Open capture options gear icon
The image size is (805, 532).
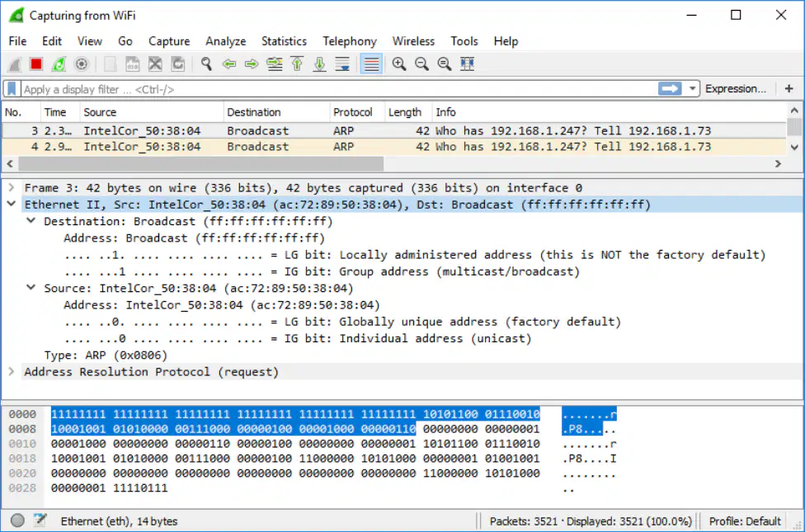tap(81, 64)
